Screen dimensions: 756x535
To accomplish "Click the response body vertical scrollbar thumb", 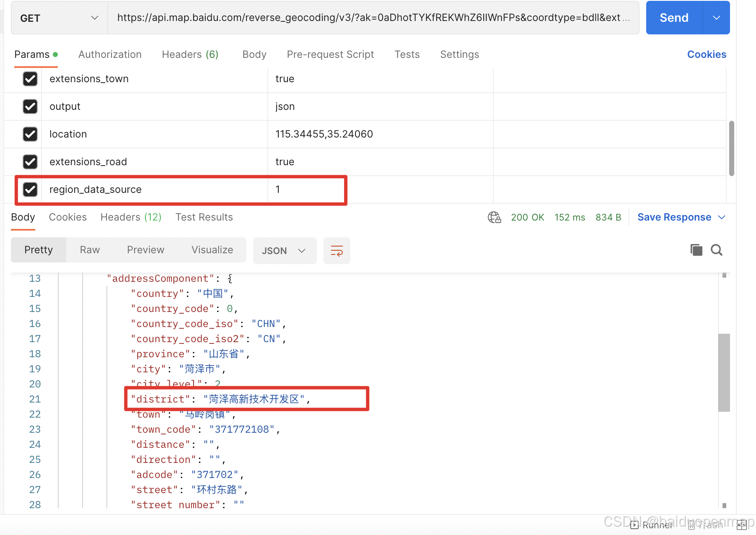I will (724, 372).
